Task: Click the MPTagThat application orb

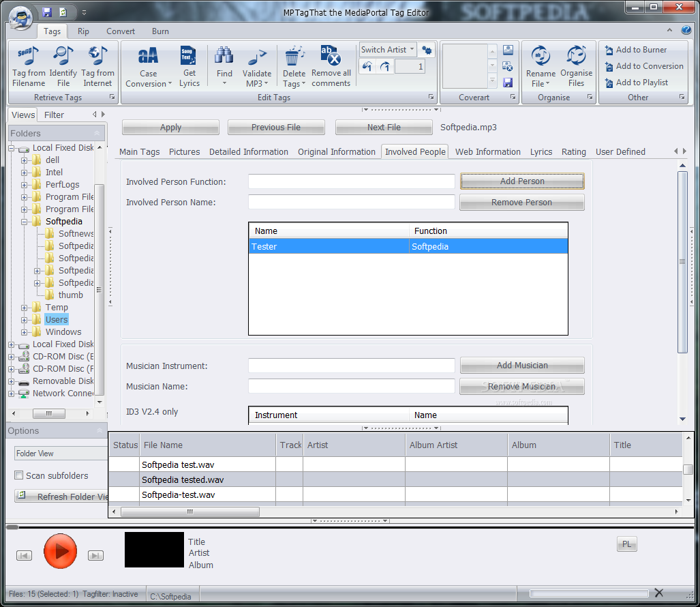Action: click(x=21, y=19)
